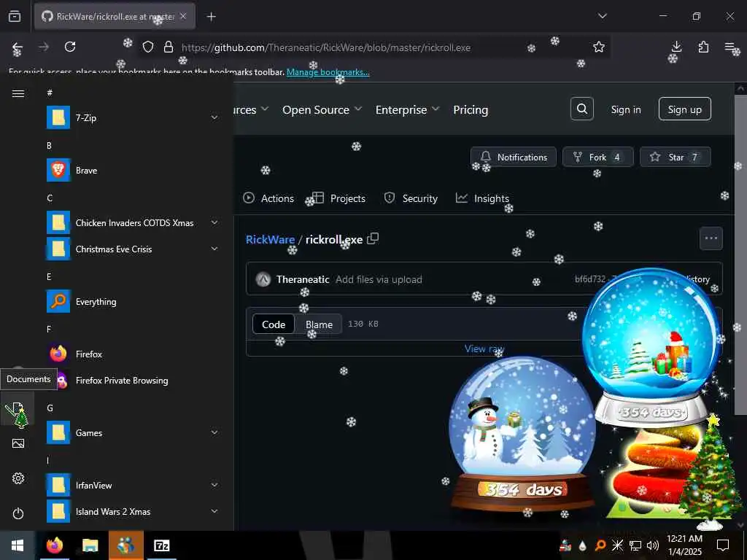Click the network icon in system tray
Image resolution: width=747 pixels, height=560 pixels.
635,545
